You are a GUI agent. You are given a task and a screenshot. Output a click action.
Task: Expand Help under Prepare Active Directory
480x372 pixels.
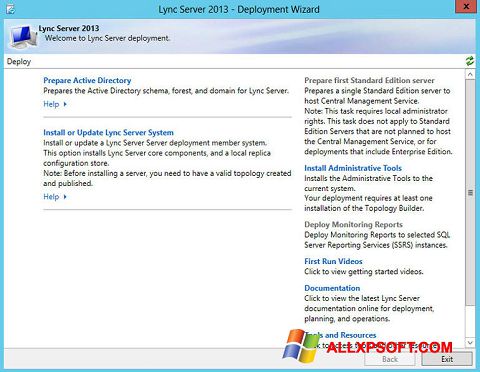coord(55,104)
